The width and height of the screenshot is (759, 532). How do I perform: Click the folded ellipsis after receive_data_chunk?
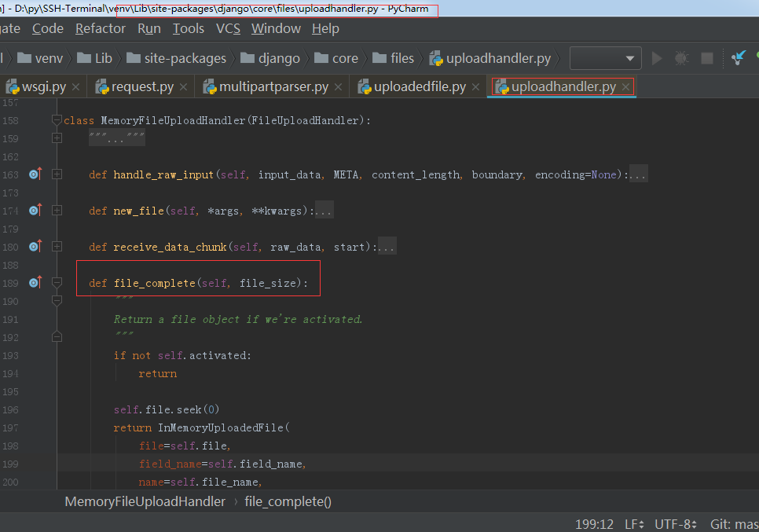point(387,248)
